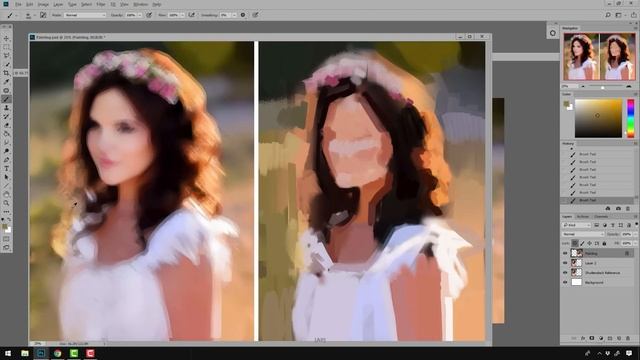Image resolution: width=640 pixels, height=360 pixels.
Task: Open Chrome from taskbar
Action: point(58,353)
